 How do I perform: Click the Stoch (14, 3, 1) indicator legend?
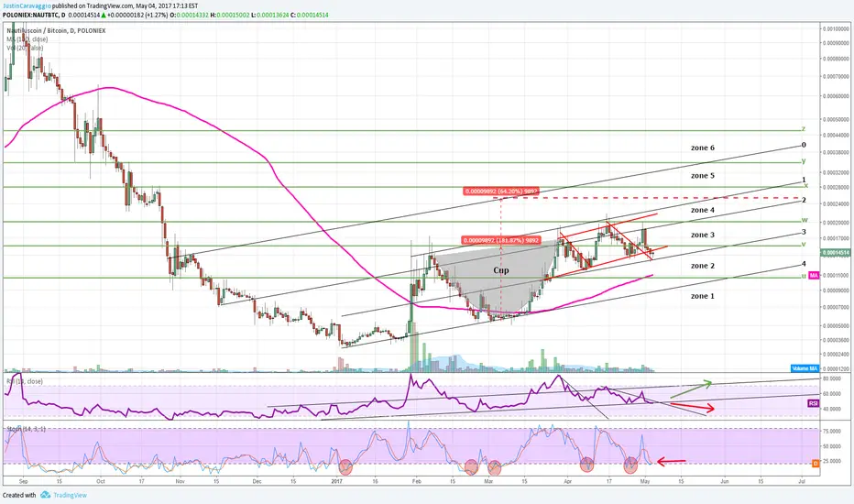(x=26, y=430)
